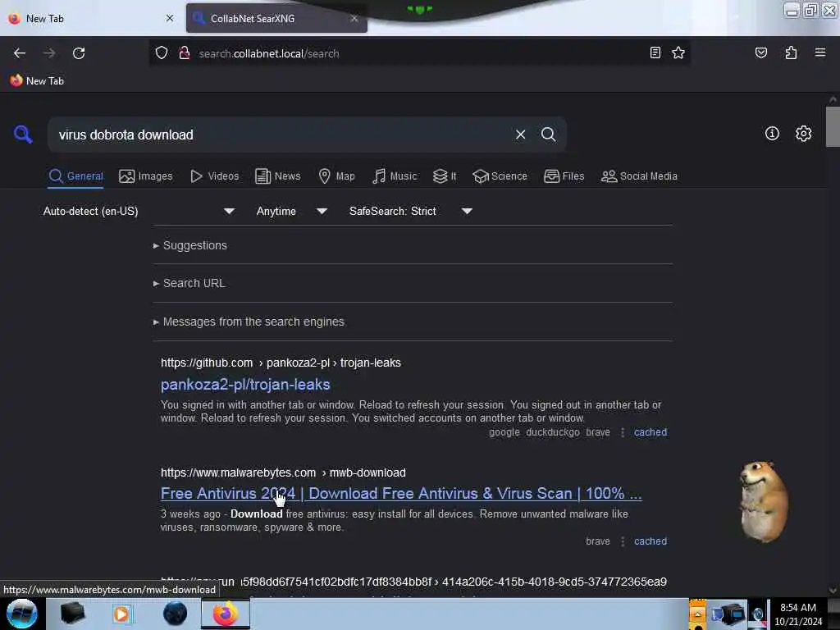
Task: Reload the current page
Action: coord(79,53)
